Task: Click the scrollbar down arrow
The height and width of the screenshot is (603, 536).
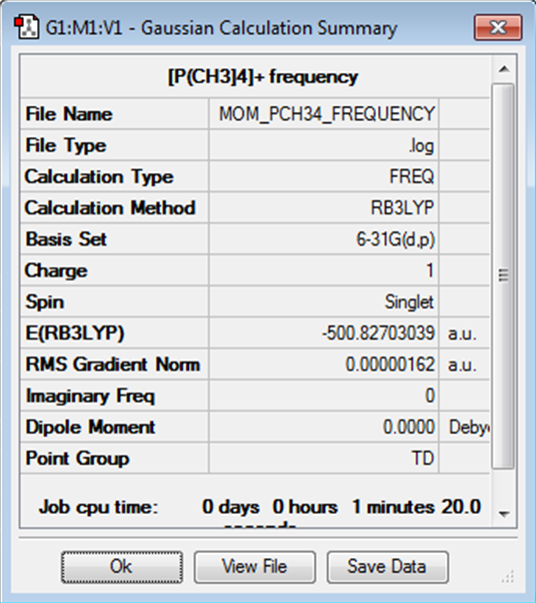Action: click(504, 514)
